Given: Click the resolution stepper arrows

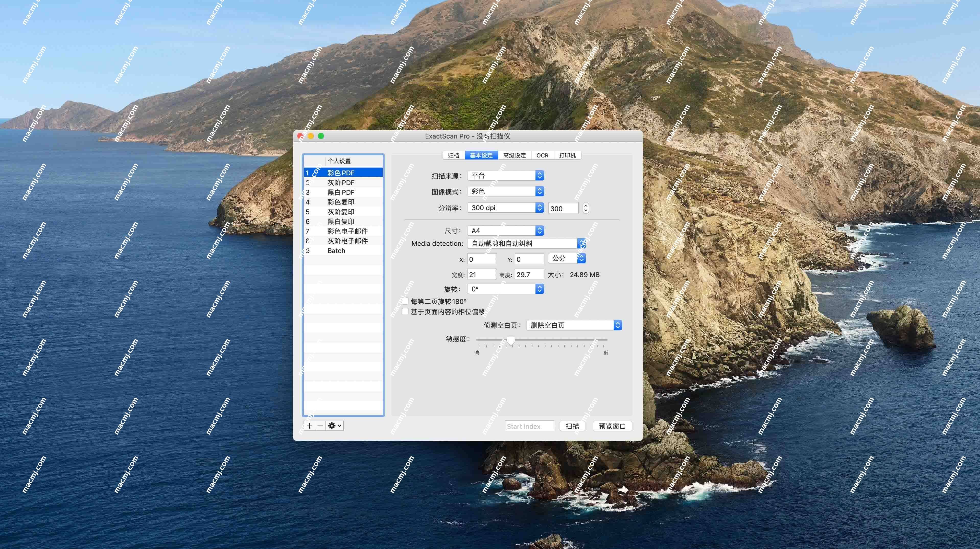Looking at the screenshot, I should pyautogui.click(x=586, y=208).
